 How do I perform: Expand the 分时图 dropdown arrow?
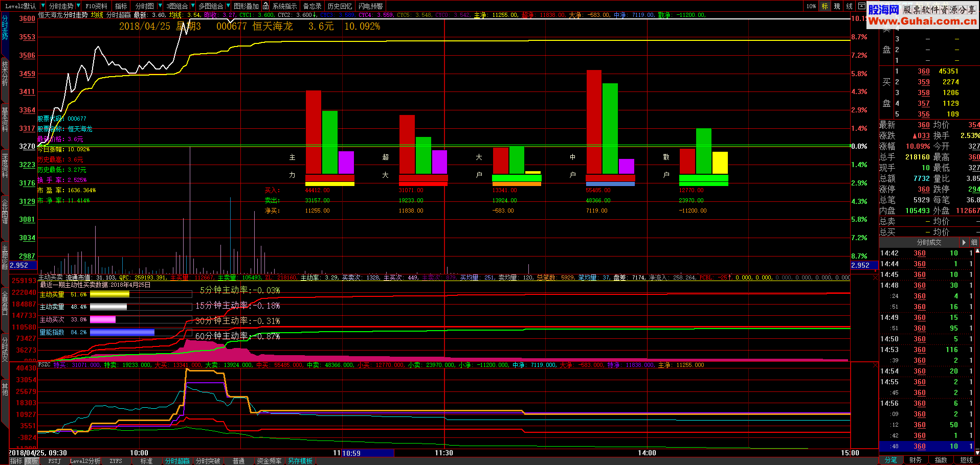pyautogui.click(x=160, y=6)
